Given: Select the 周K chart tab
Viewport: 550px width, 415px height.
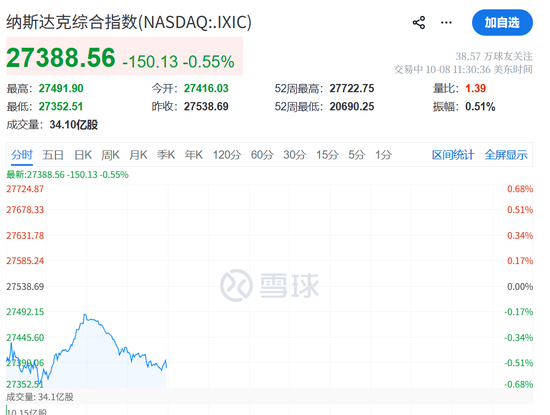Looking at the screenshot, I should pyautogui.click(x=110, y=155).
